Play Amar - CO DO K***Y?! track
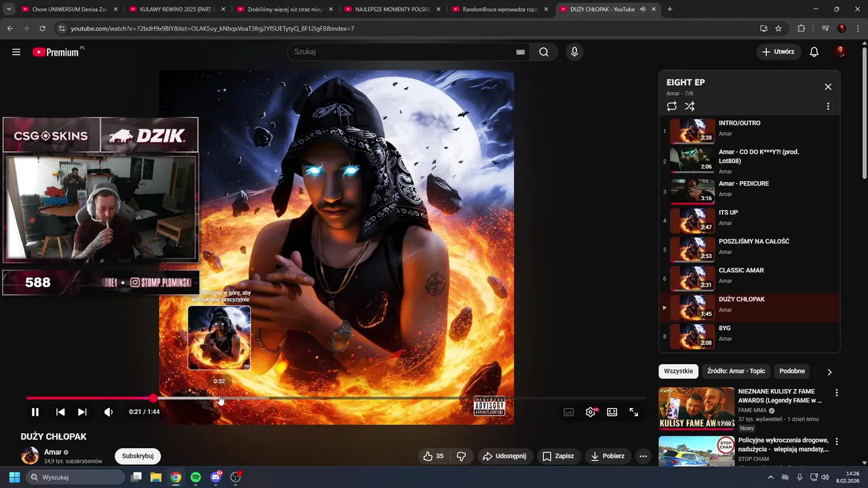Image resolution: width=868 pixels, height=488 pixels. coord(749,161)
